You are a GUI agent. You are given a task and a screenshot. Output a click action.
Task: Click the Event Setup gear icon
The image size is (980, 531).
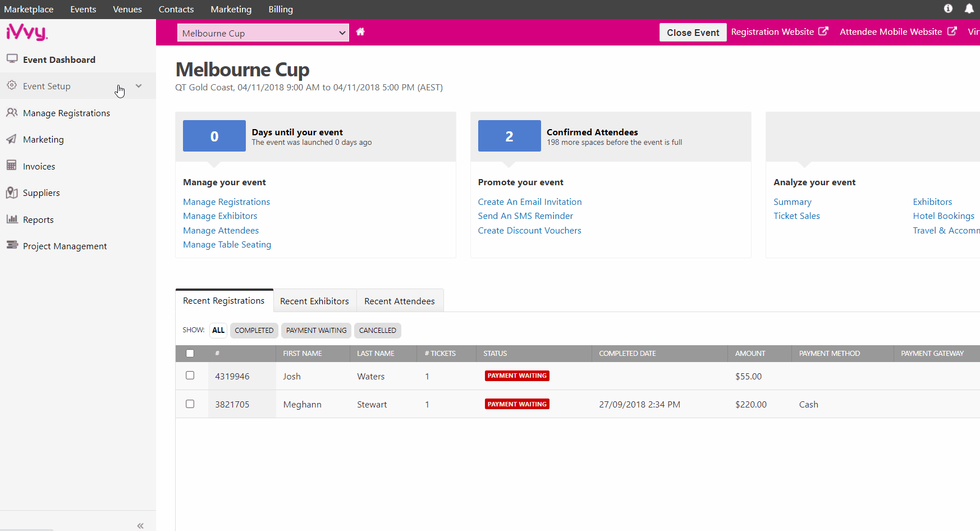tap(12, 85)
